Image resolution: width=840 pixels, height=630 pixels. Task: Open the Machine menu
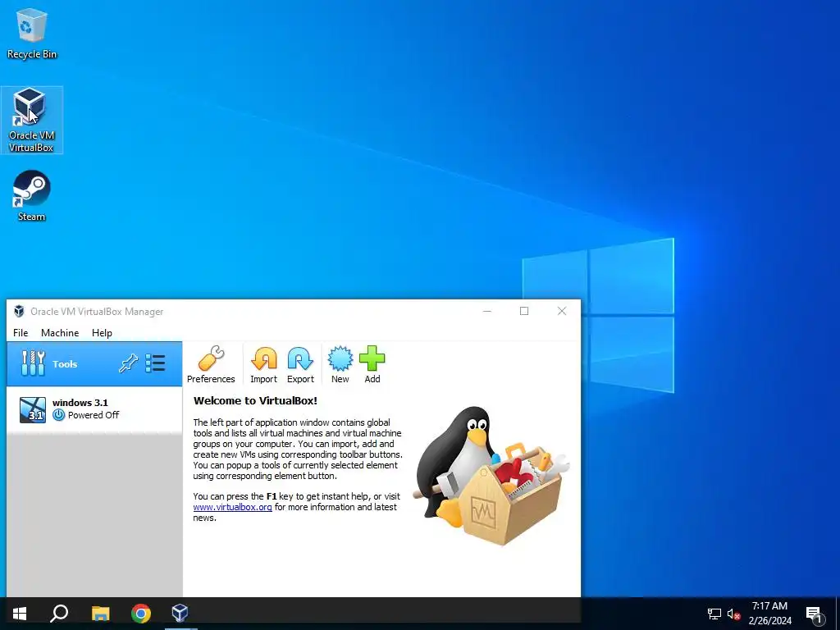click(60, 333)
